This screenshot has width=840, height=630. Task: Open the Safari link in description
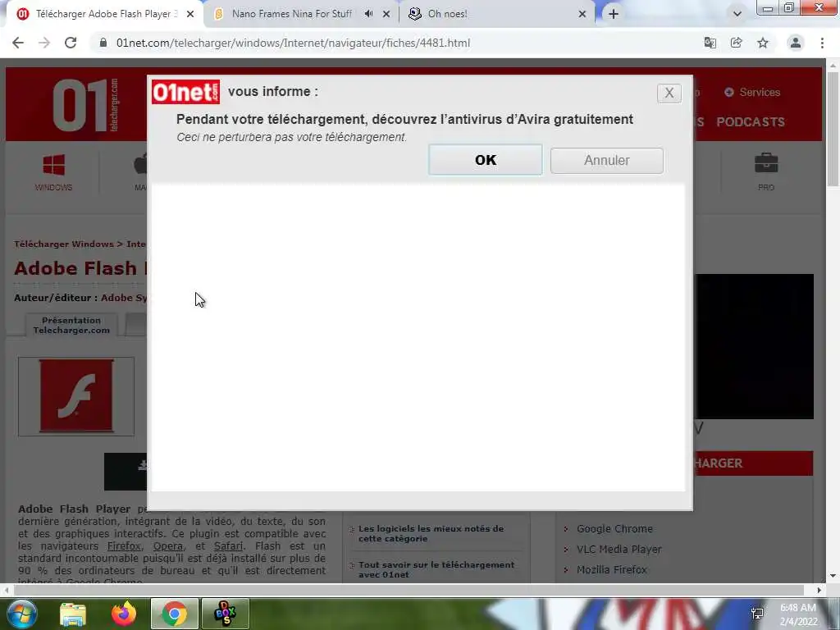click(228, 546)
